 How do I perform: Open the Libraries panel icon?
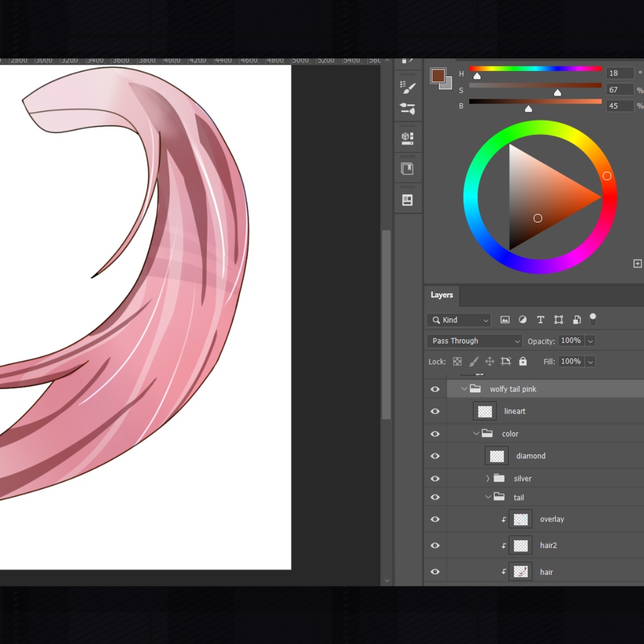coord(408,169)
